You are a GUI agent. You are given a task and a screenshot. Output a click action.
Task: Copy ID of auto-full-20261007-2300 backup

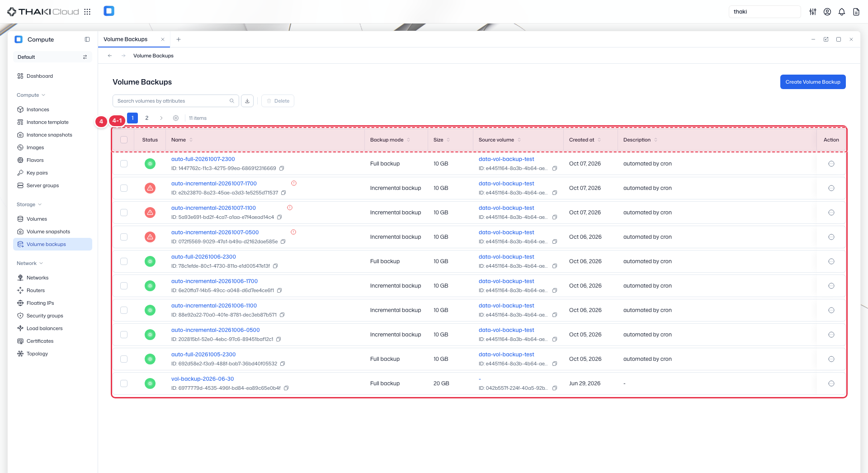point(282,168)
